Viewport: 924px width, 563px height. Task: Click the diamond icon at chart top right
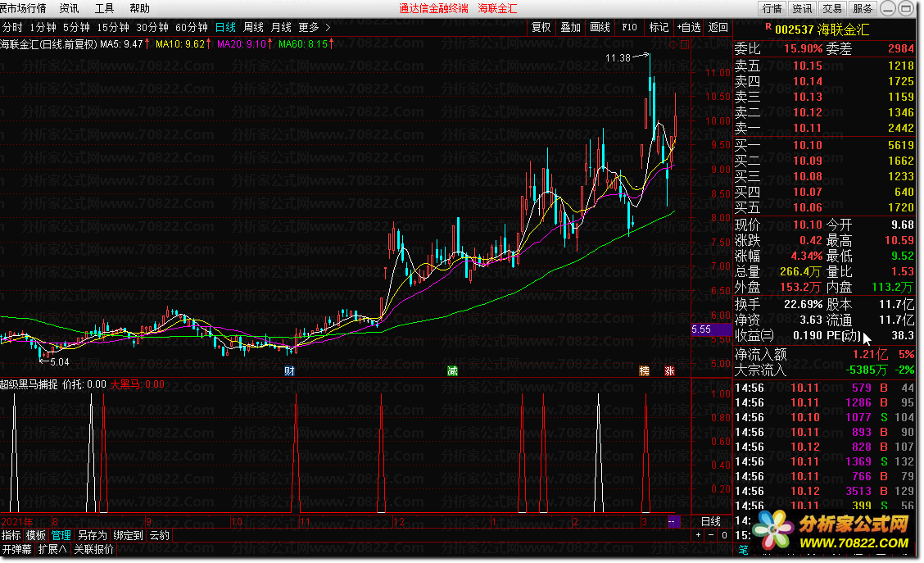click(673, 44)
